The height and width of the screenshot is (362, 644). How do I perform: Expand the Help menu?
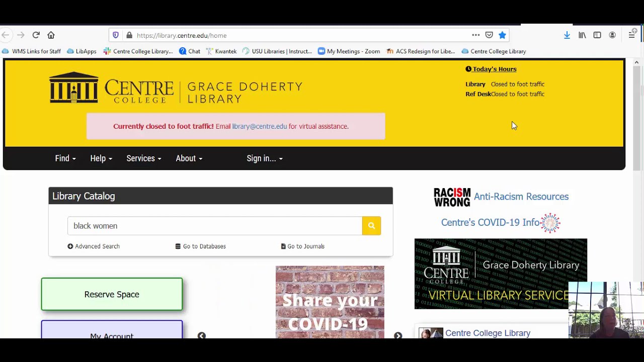click(101, 158)
